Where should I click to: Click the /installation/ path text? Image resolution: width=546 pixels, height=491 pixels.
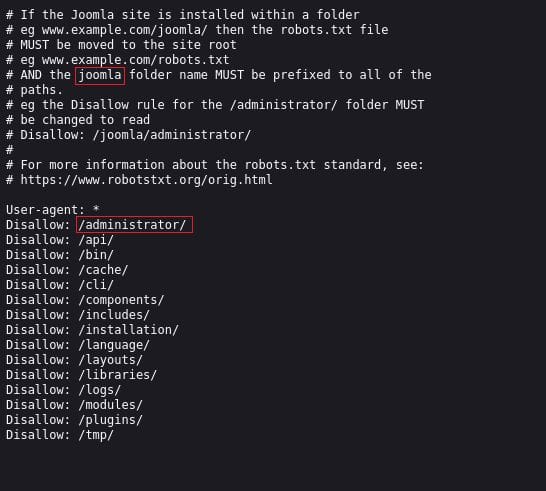pyautogui.click(x=128, y=330)
